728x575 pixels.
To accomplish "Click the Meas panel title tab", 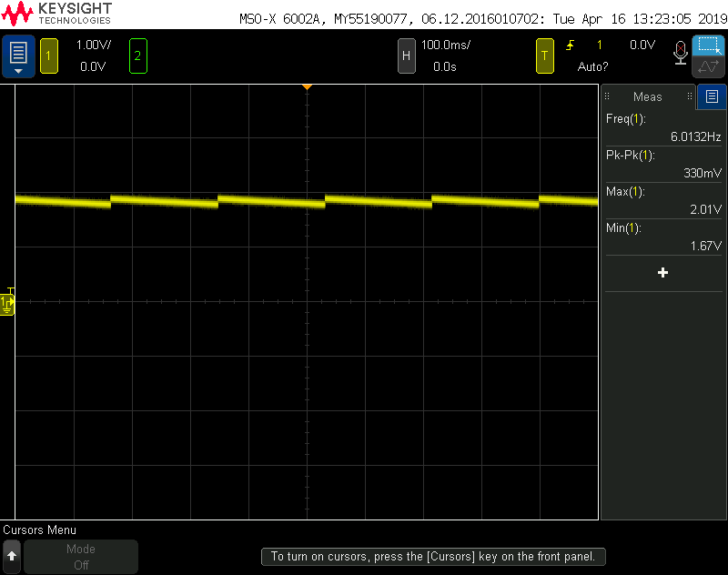I will [648, 96].
